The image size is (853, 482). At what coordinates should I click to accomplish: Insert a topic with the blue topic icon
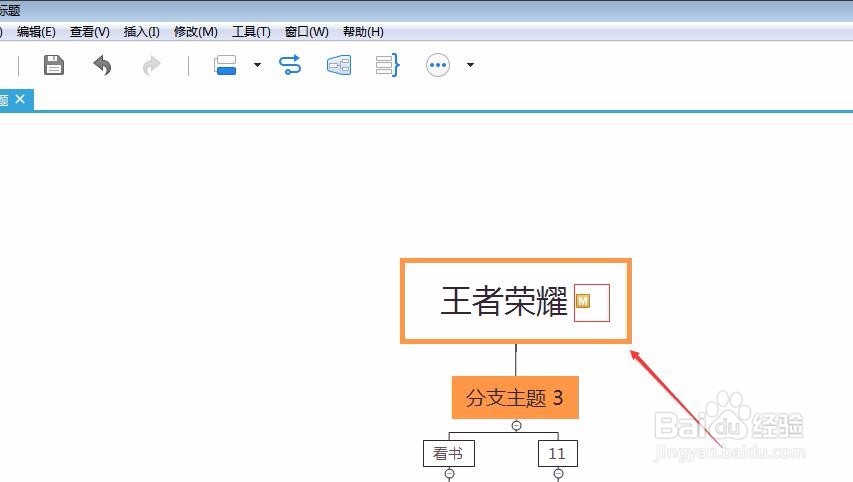click(x=225, y=65)
